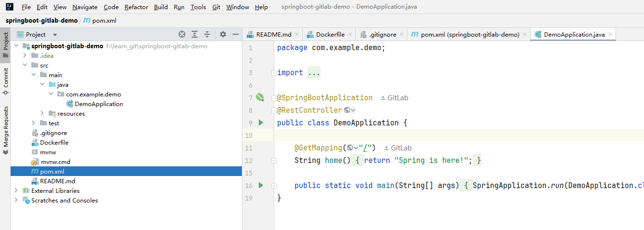
Task: Collapse the src folder
Action: point(25,66)
